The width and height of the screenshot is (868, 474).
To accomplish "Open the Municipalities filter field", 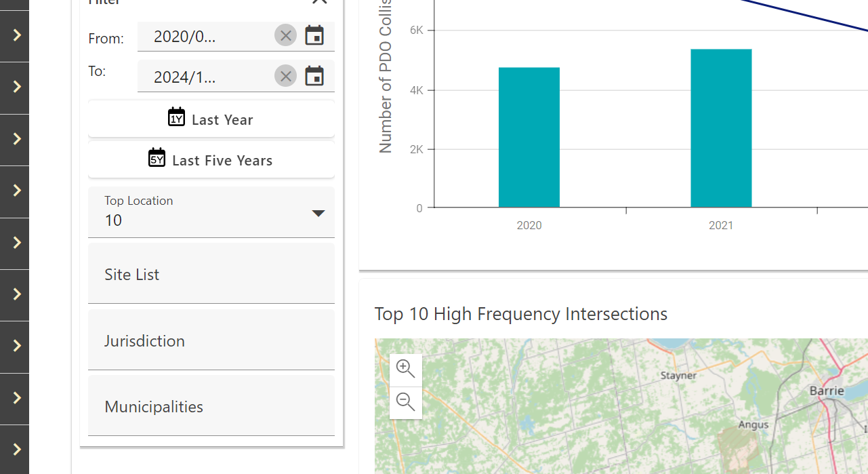I will pos(211,406).
